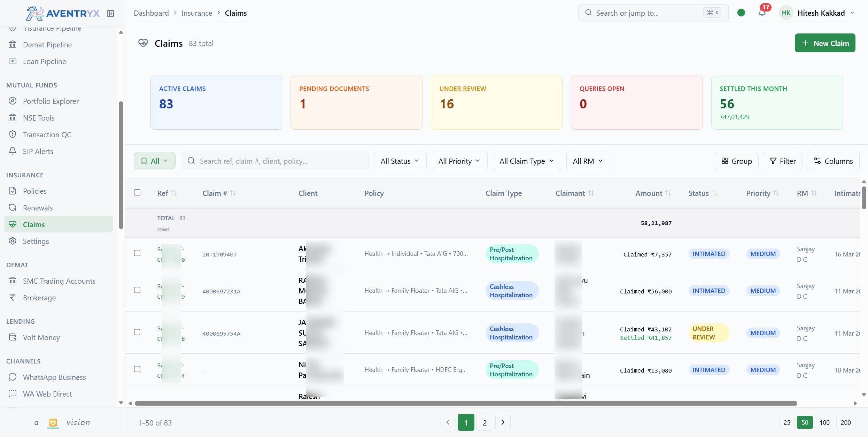Collapse the sidebar using the panel icon
This screenshot has width=868, height=437.
tap(110, 13)
